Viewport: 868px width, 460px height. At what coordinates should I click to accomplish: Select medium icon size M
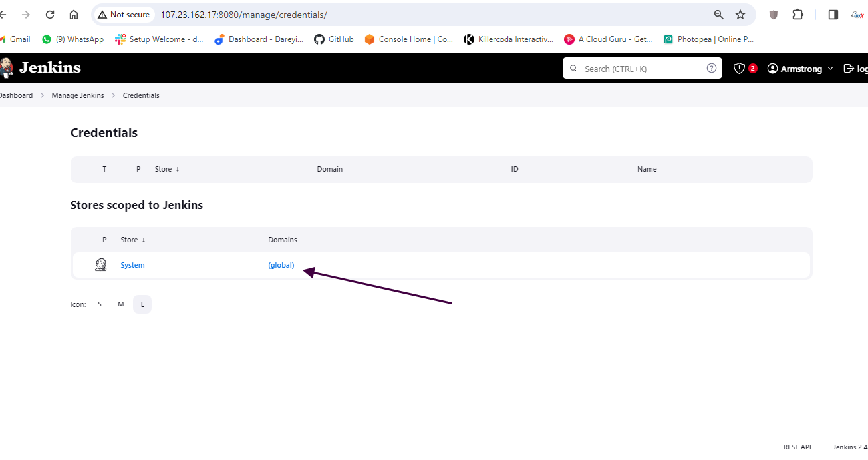(x=121, y=304)
